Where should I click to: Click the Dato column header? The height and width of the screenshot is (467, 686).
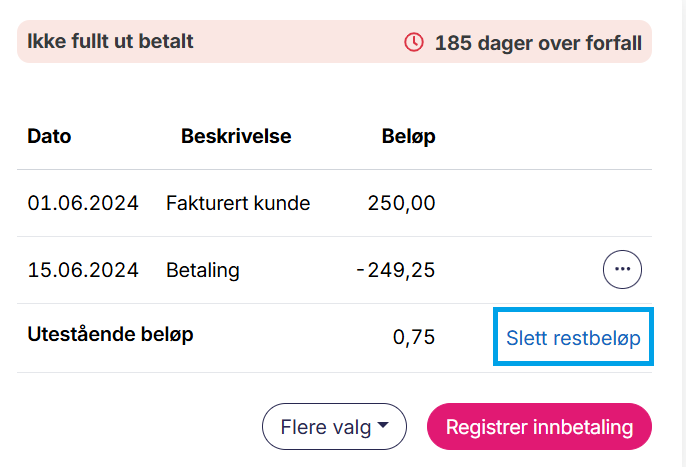49,136
